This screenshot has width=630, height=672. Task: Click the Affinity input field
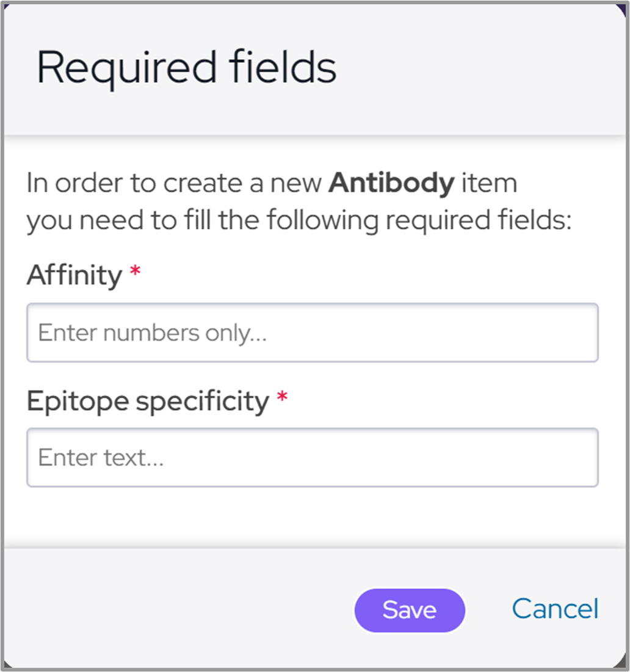[x=312, y=333]
